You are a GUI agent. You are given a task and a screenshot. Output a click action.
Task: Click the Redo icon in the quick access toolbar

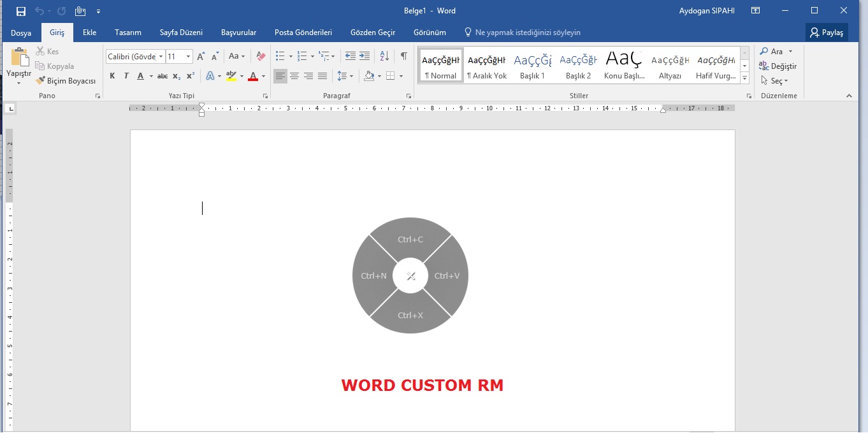(x=61, y=11)
